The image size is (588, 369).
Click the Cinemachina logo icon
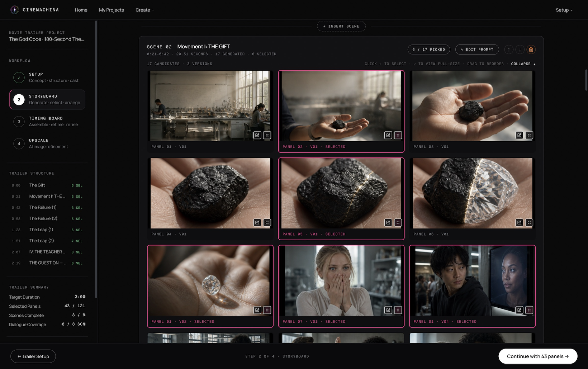(x=15, y=10)
